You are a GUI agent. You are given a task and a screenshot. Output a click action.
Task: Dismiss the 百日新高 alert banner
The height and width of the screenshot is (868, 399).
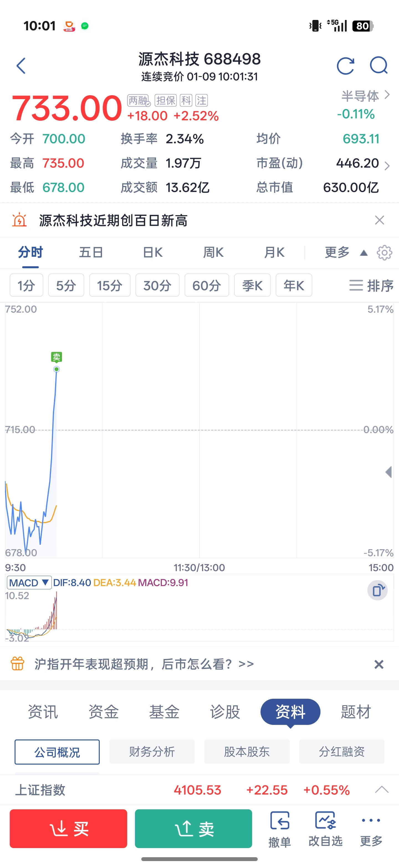pos(379,220)
